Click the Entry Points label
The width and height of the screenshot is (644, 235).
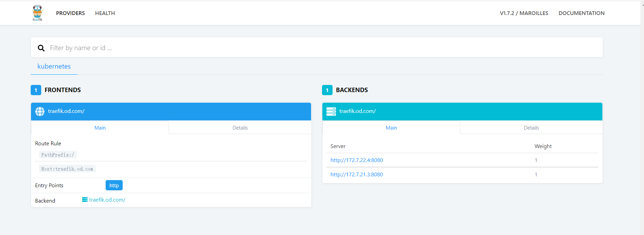click(x=49, y=186)
